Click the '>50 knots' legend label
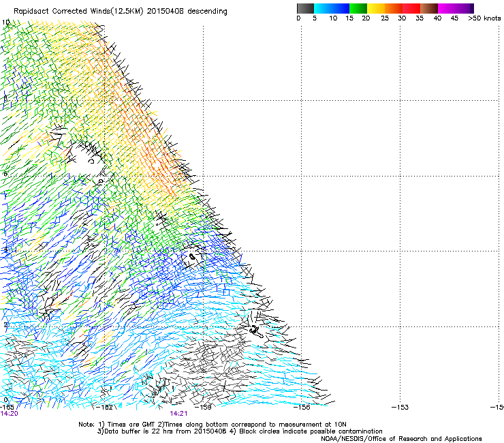 [x=484, y=18]
